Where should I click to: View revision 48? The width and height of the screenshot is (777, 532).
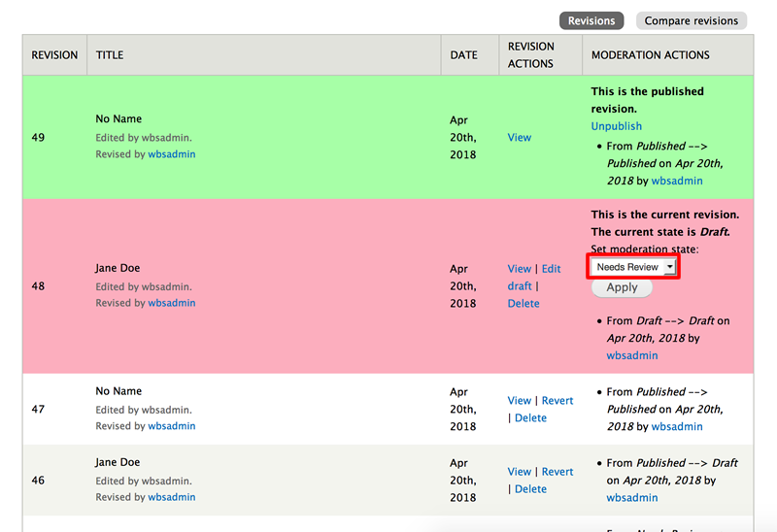tap(520, 269)
